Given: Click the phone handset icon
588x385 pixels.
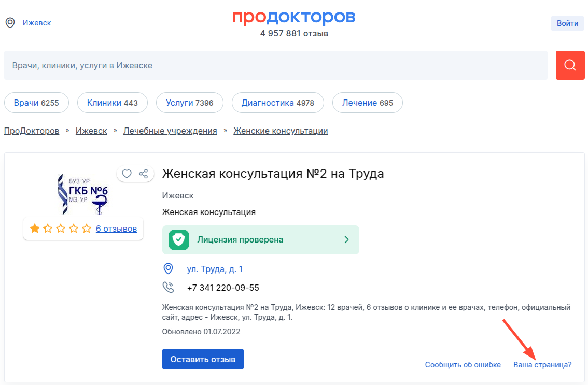Looking at the screenshot, I should pyautogui.click(x=169, y=287).
